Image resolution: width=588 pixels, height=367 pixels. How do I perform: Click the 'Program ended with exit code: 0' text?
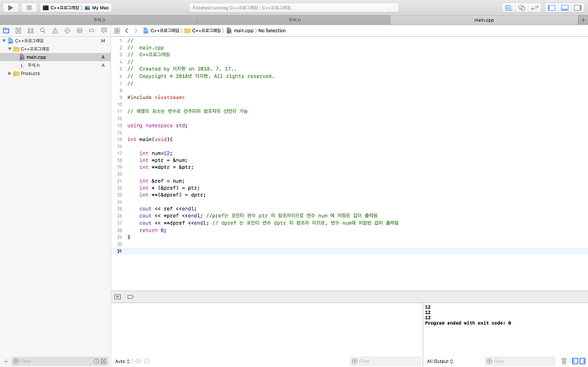pyautogui.click(x=468, y=322)
